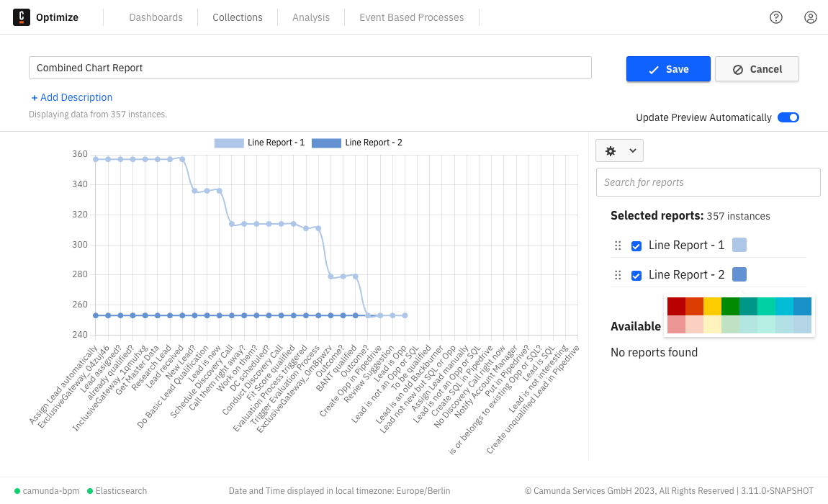828x504 pixels.
Task: Pick the light red pastel color
Action: click(x=677, y=325)
